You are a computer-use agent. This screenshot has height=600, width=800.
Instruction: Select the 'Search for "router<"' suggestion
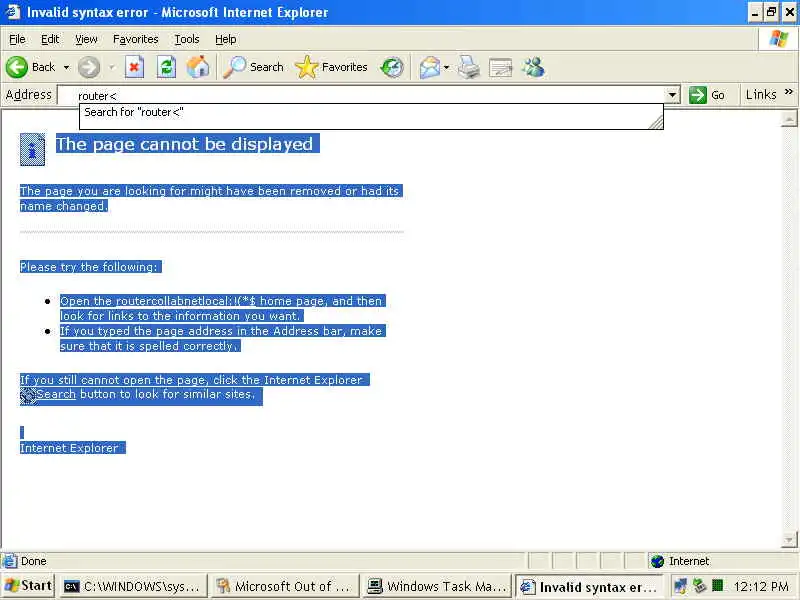pyautogui.click(x=371, y=112)
